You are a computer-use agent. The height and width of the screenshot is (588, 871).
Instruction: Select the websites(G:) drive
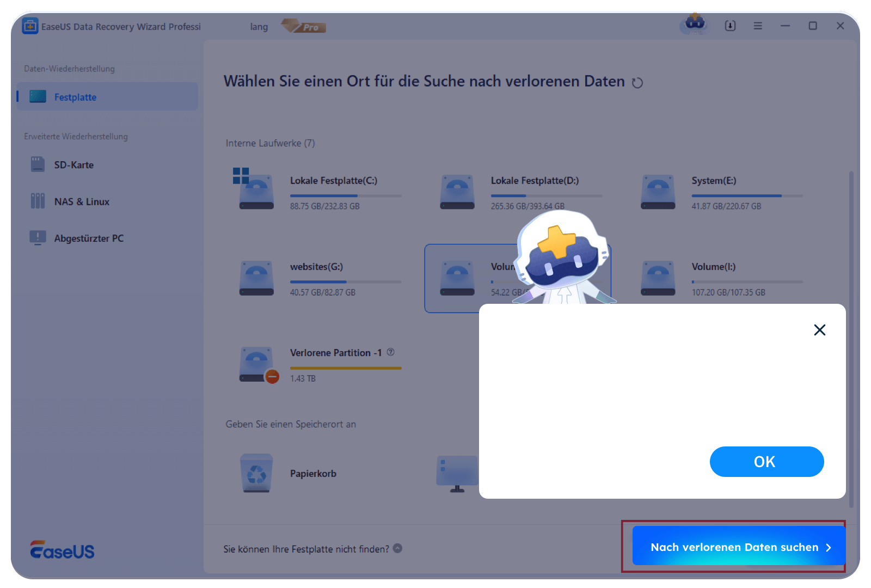point(256,278)
